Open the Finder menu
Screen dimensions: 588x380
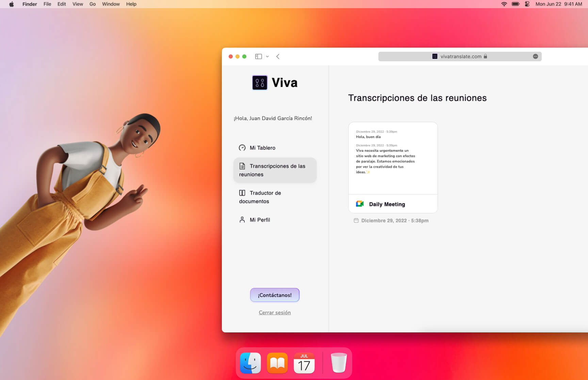point(30,4)
